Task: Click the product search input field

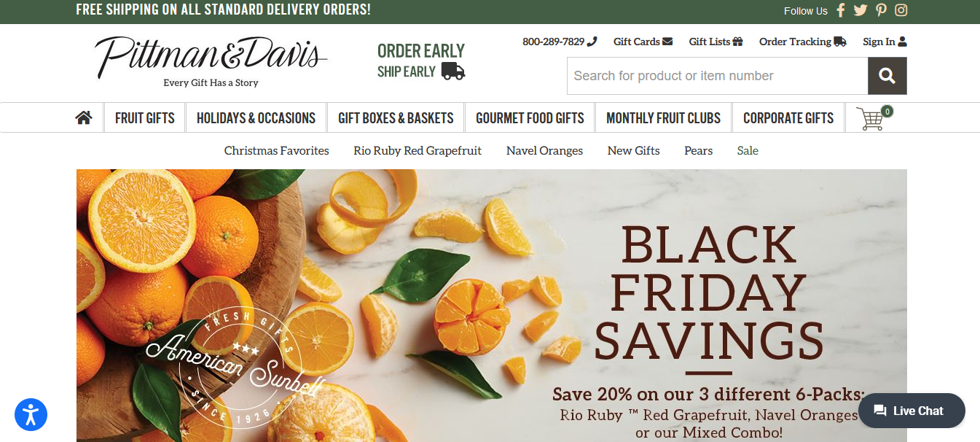Action: click(717, 76)
